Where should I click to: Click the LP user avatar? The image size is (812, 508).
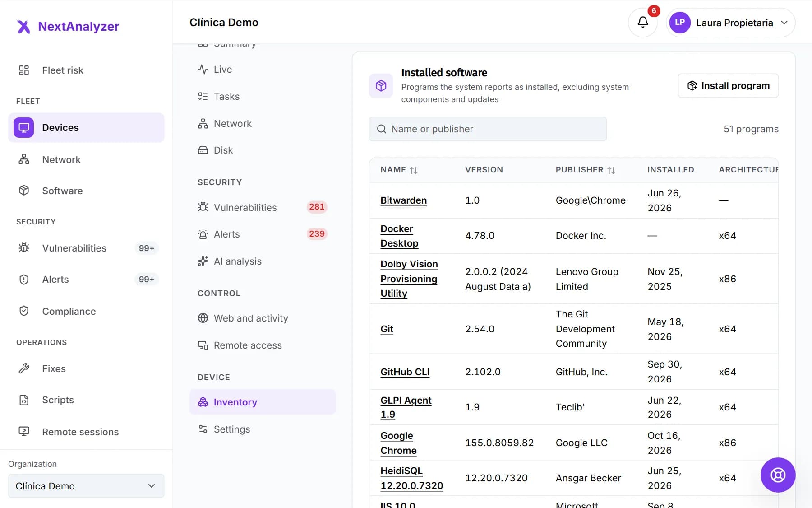click(680, 23)
